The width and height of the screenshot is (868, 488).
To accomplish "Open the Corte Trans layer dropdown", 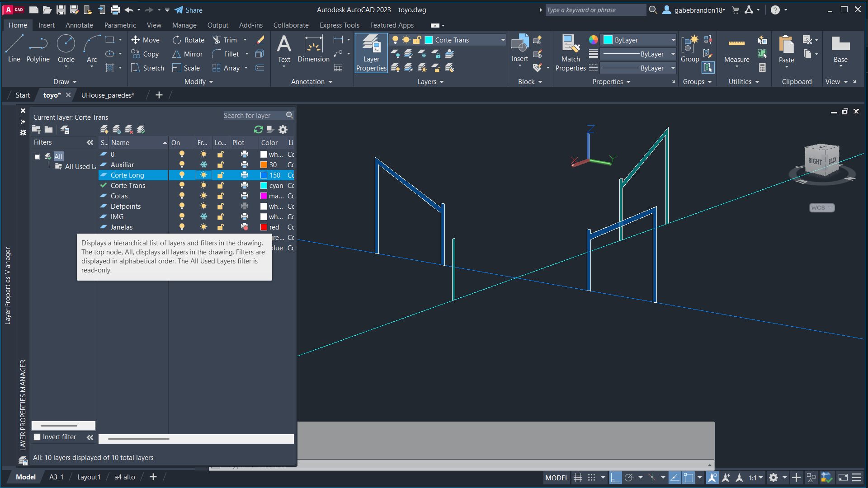I will [503, 40].
